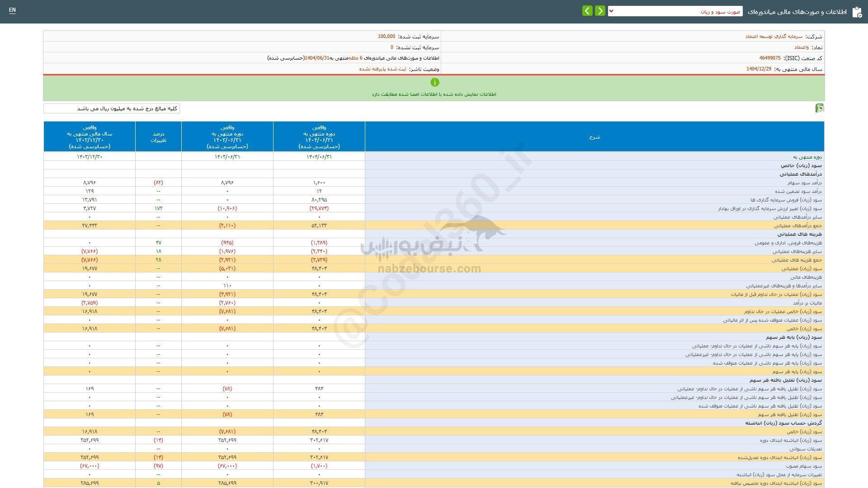Export the statement to Excel via green Excel icon
Viewport: 868px width, 488px height.
pos(820,108)
